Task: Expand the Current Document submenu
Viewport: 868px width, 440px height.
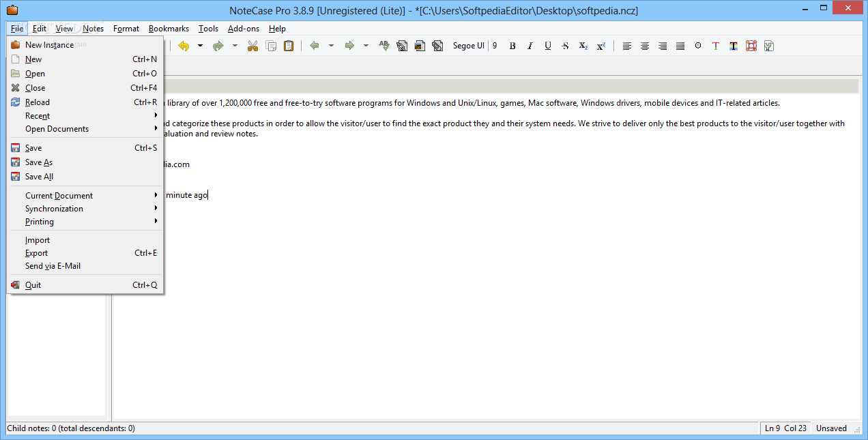Action: click(x=85, y=196)
